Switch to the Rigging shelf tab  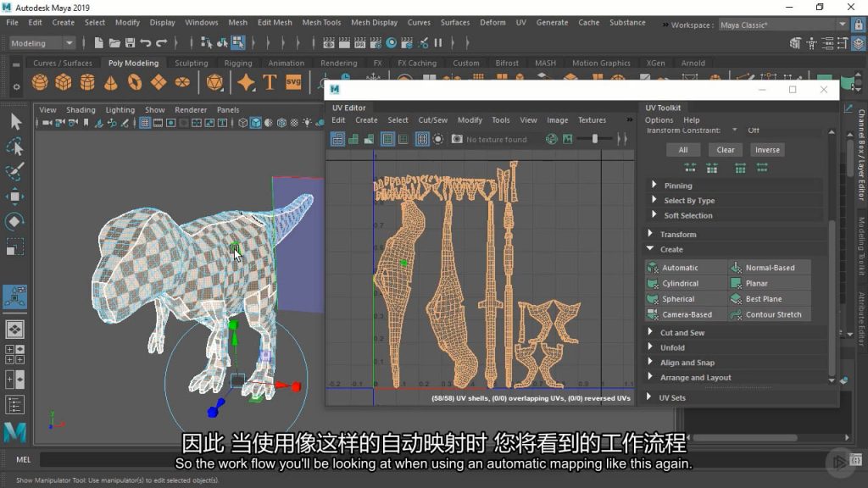point(238,63)
